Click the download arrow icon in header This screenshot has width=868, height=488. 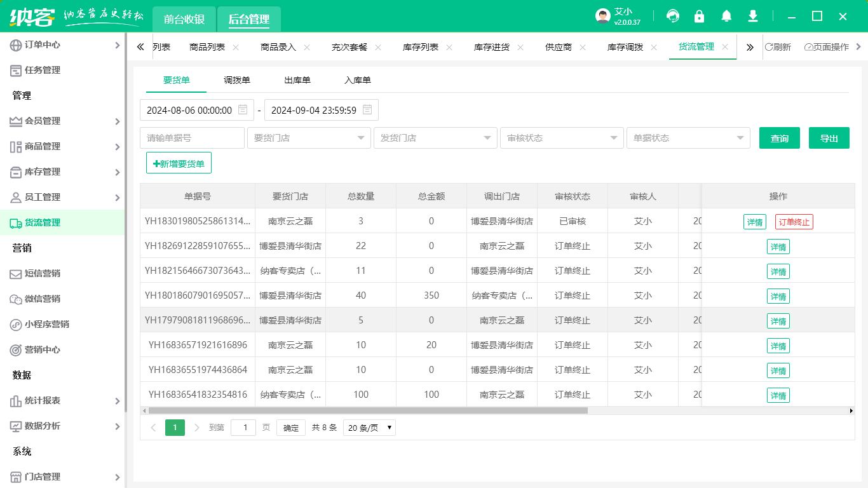[753, 17]
